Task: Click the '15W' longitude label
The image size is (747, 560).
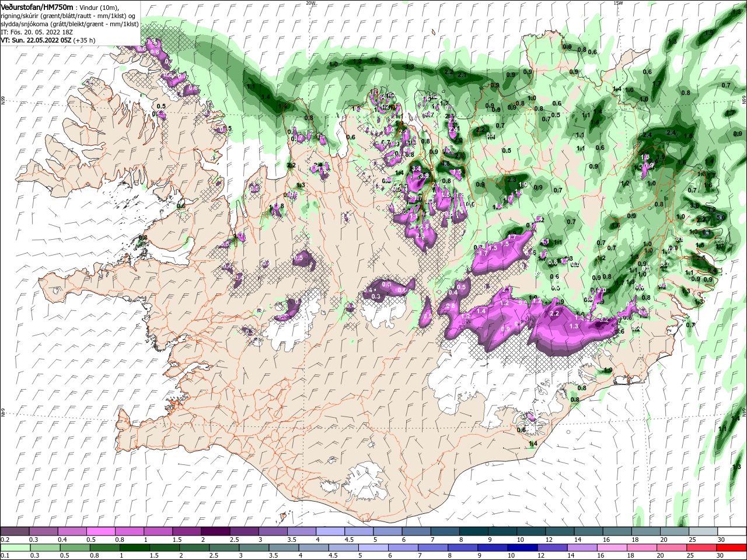Action: pos(617,2)
